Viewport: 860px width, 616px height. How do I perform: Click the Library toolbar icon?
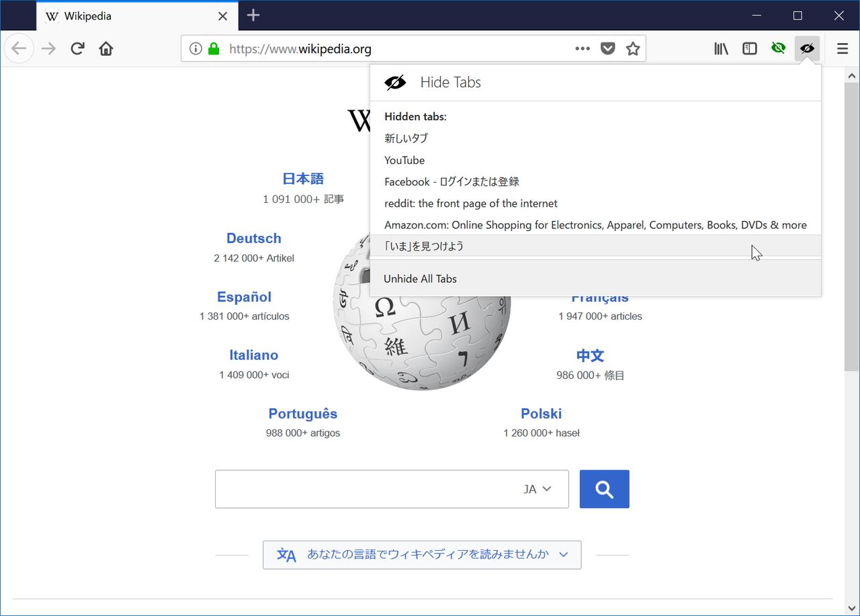(721, 48)
